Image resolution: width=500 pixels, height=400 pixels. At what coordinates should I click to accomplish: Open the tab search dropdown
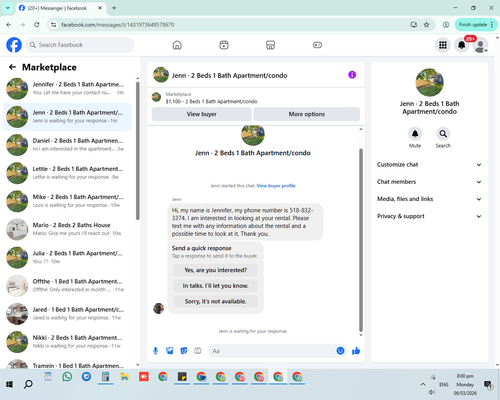click(8, 8)
